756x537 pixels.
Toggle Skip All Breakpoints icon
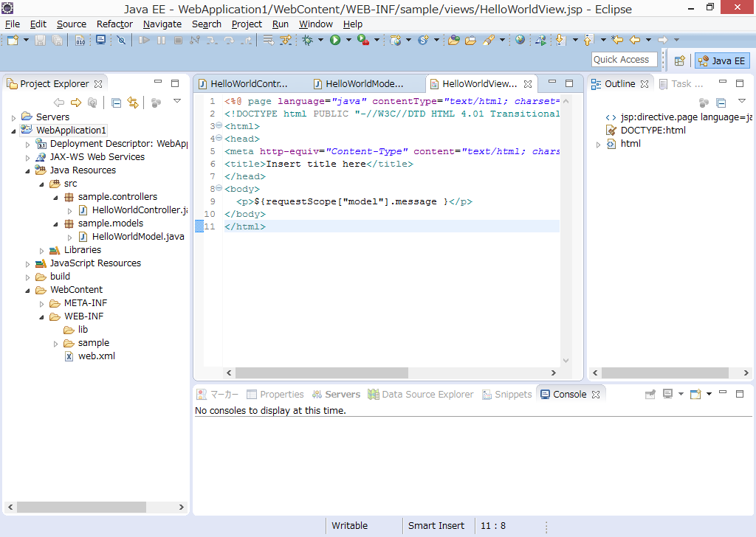tap(122, 40)
